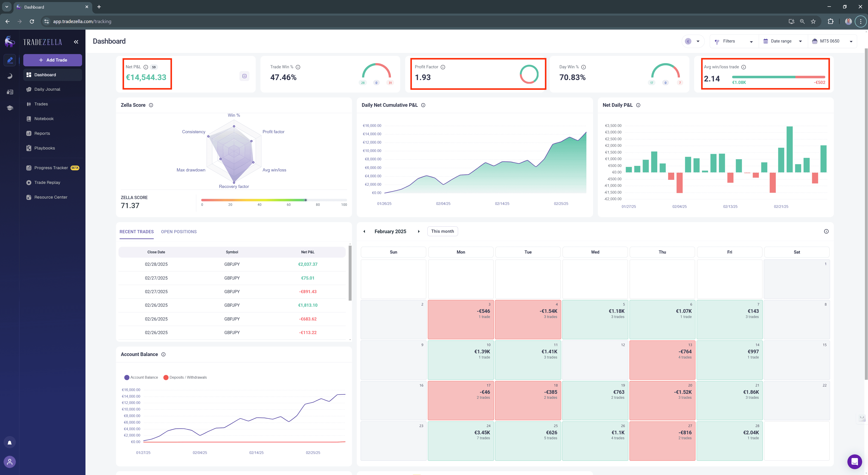Open the Date range dropdown
The image size is (868, 475).
[783, 41]
